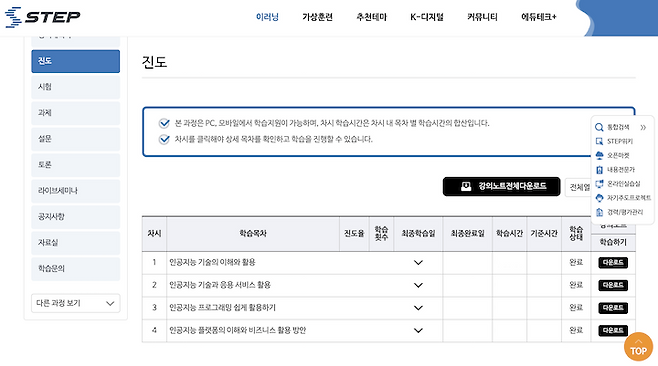Image resolution: width=658 pixels, height=366 pixels.
Task: Click 완료 status in lesson 2 row
Action: coord(576,285)
